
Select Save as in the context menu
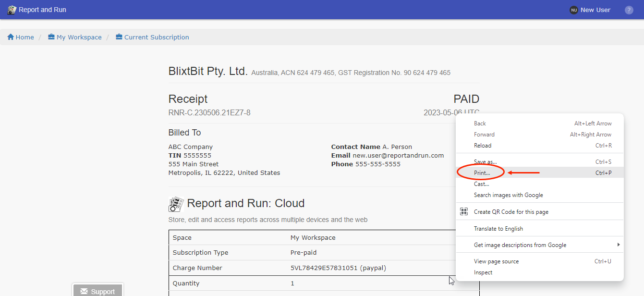[x=485, y=162]
